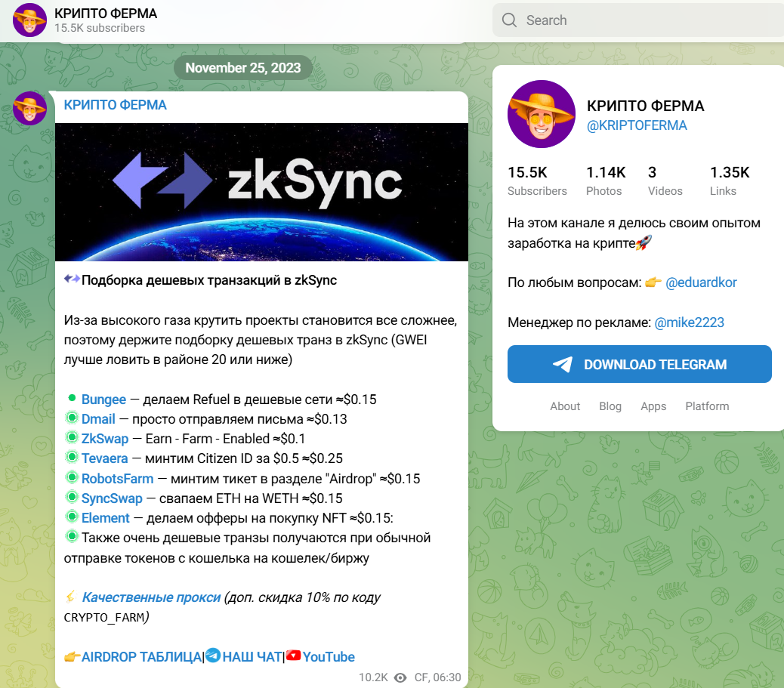Open the ZkSwap link
Image resolution: width=784 pixels, height=688 pixels.
(105, 439)
